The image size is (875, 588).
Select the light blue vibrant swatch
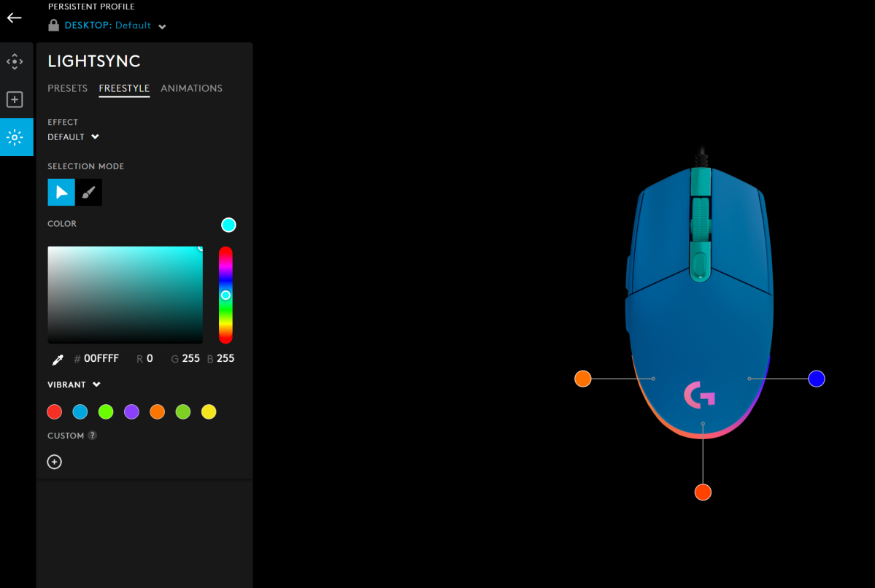pos(80,412)
